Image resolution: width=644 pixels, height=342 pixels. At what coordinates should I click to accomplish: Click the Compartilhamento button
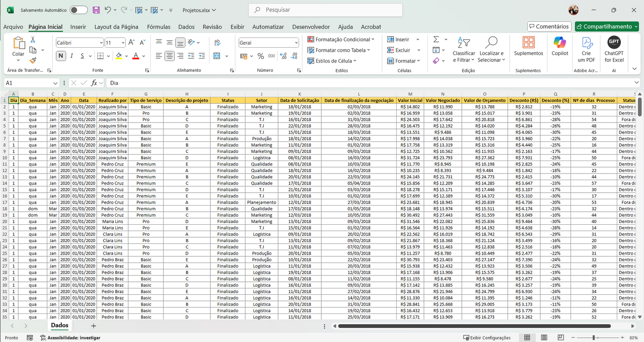click(x=607, y=26)
